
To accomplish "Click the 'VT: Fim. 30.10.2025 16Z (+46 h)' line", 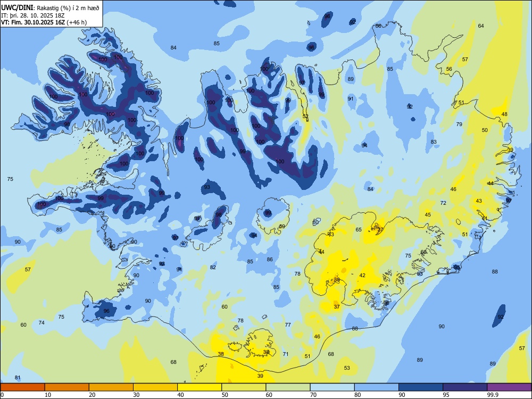I will click(44, 22).
